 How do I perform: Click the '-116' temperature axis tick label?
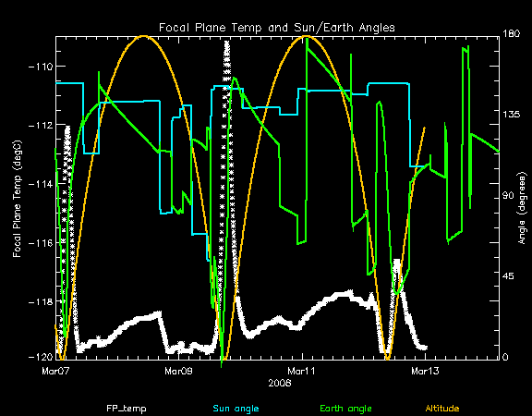tap(41, 243)
